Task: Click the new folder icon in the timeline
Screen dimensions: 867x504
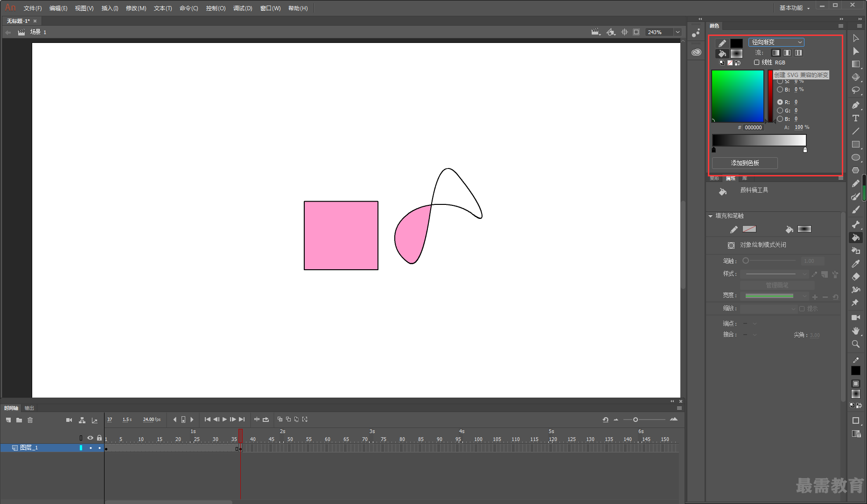Action: [19, 420]
